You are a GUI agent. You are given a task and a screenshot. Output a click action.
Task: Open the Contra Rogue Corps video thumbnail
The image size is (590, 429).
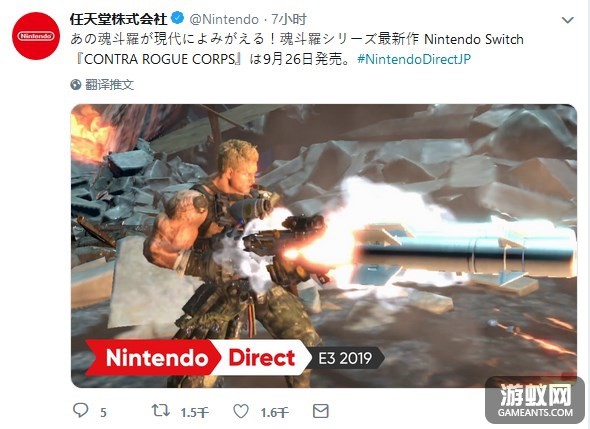coord(324,245)
